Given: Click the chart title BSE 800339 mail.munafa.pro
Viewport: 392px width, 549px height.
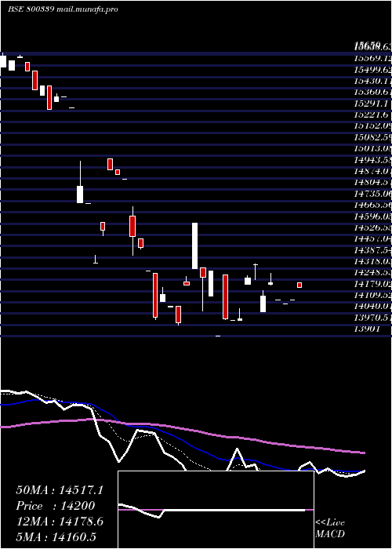Looking at the screenshot, I should 63,9.
